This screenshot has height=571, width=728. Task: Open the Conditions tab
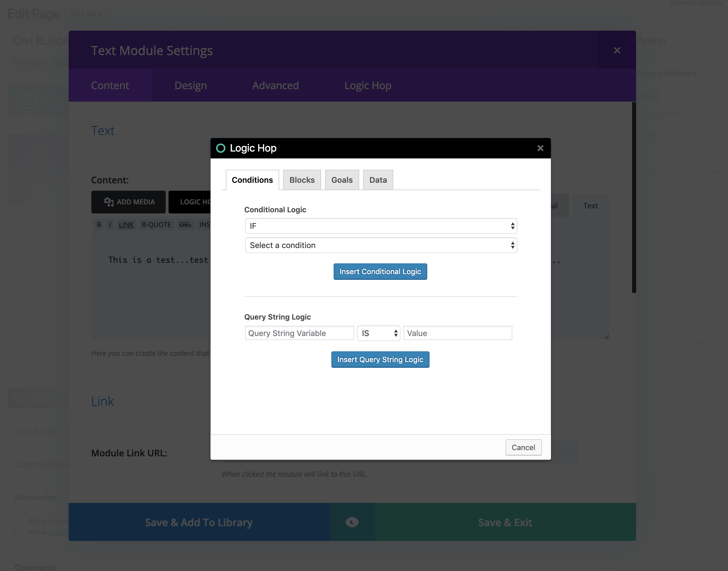252,180
